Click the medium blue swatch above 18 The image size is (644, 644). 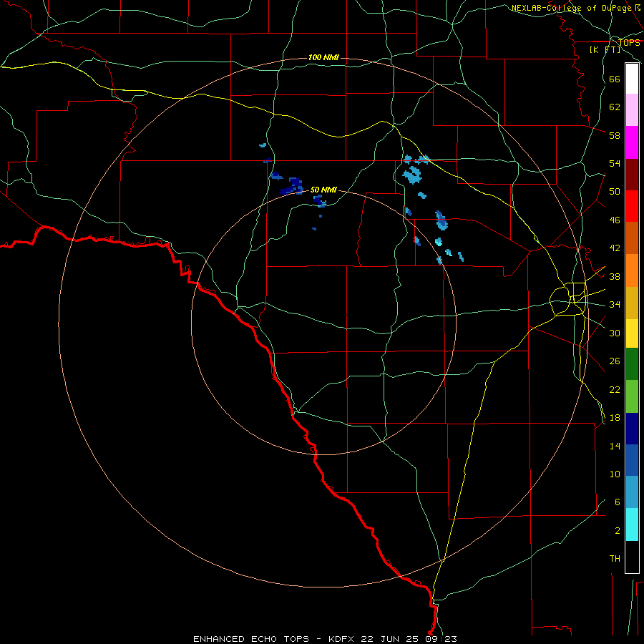click(x=632, y=460)
